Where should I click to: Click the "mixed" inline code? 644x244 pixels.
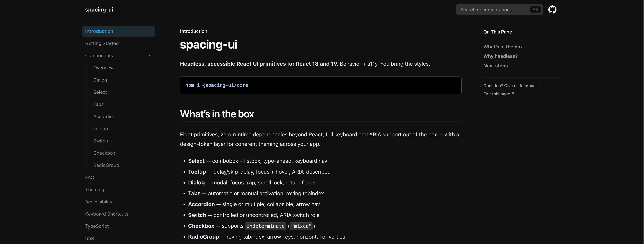coord(301,226)
